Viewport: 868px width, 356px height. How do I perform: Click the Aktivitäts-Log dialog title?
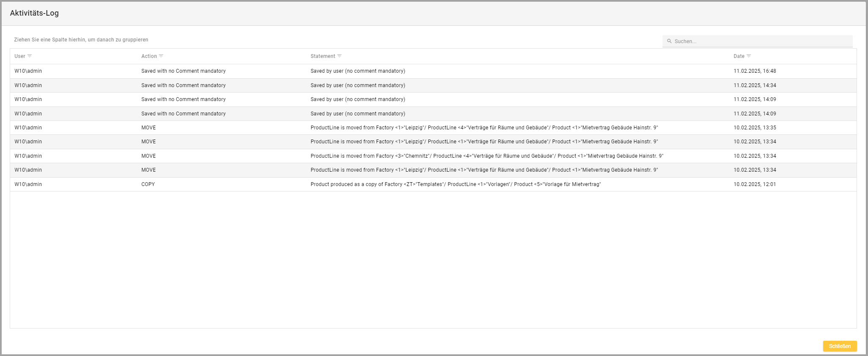[x=34, y=13]
